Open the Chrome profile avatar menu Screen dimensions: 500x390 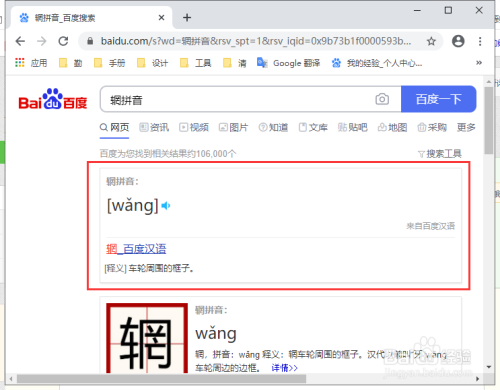[458, 41]
